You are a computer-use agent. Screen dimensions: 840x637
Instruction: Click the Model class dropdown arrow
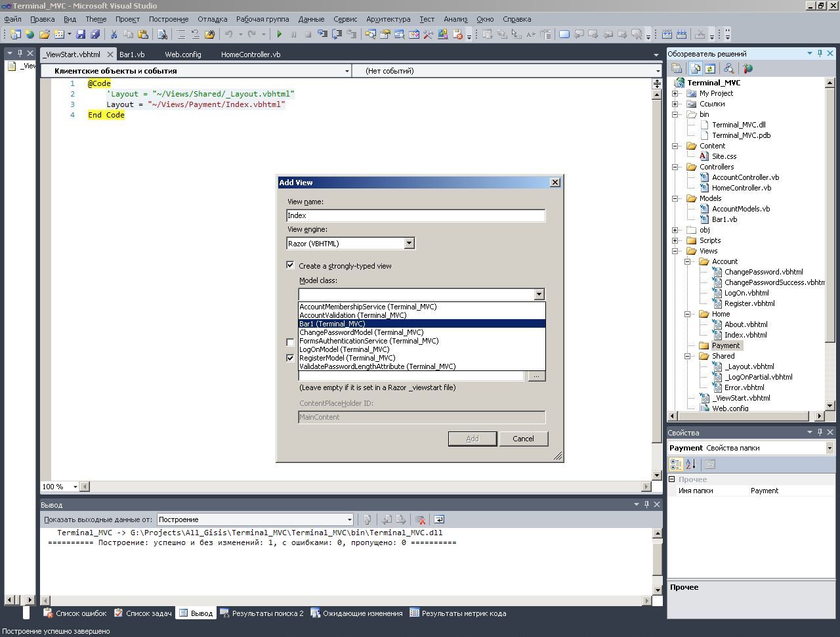(539, 295)
